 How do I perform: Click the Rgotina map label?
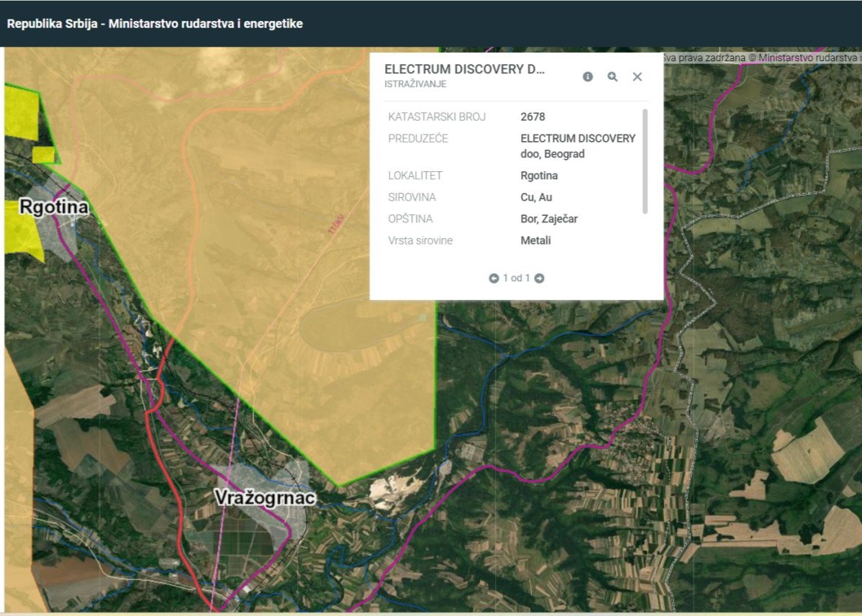[x=54, y=207]
